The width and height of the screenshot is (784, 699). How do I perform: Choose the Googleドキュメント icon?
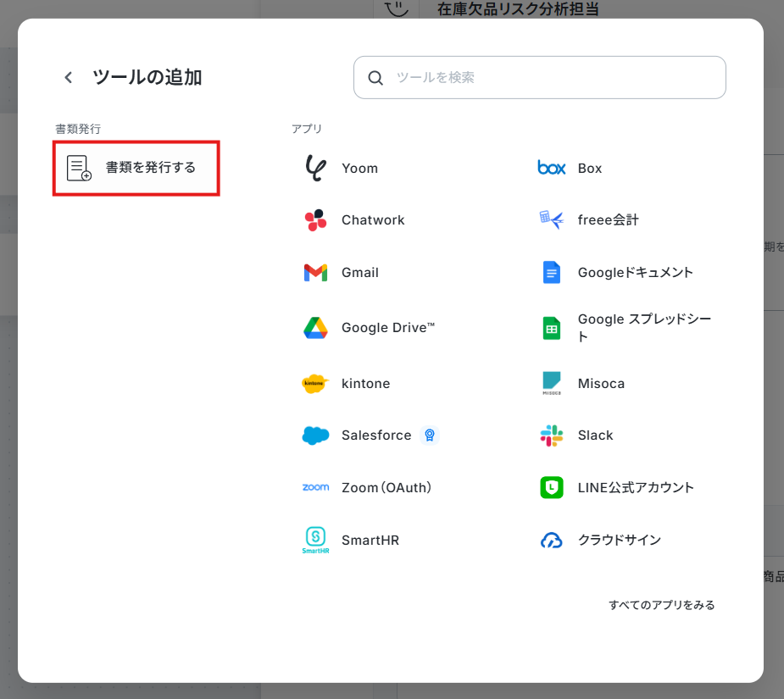pos(552,273)
